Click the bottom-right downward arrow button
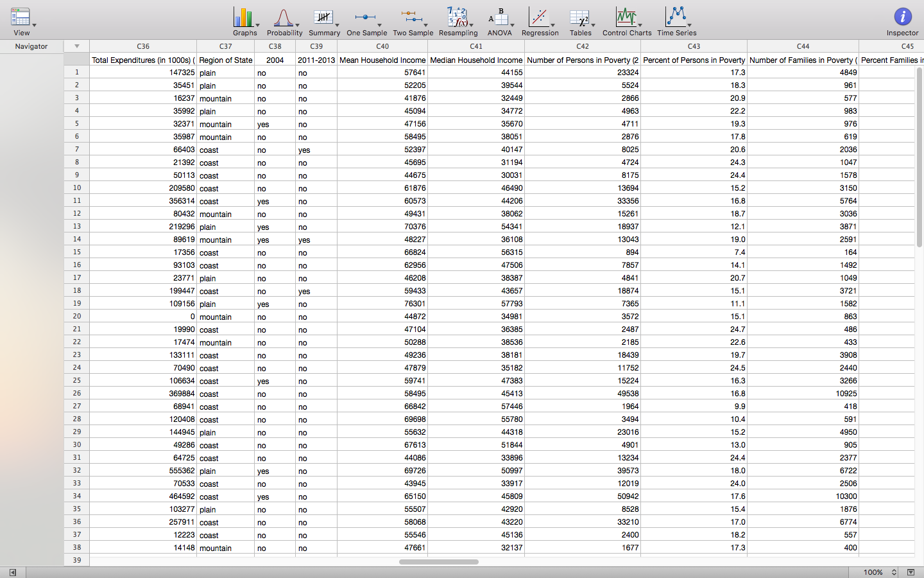Viewport: 924px width, 578px height. tap(911, 572)
